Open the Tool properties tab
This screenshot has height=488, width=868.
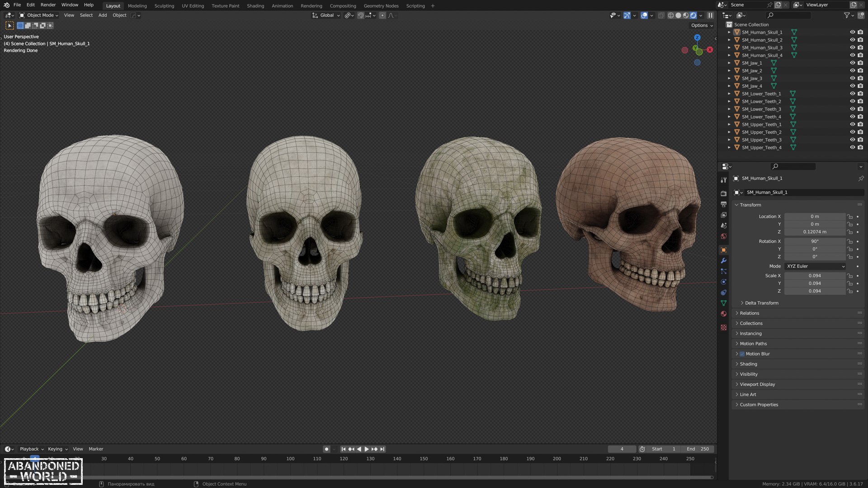[723, 180]
